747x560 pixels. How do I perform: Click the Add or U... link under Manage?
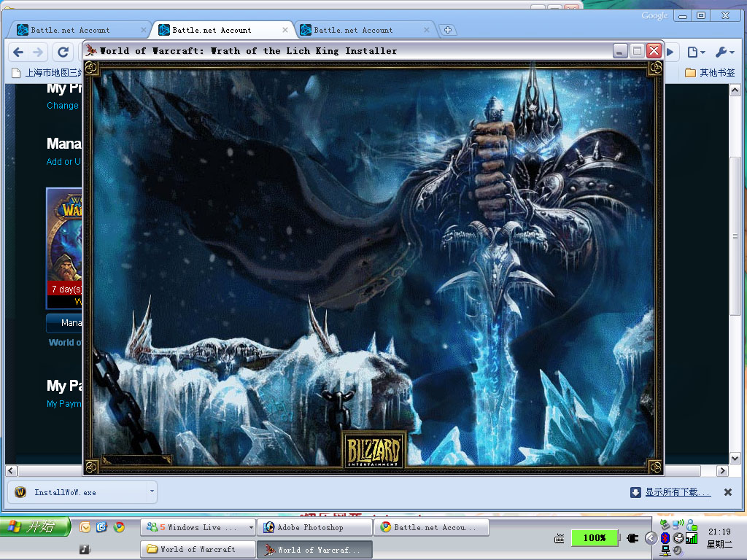pos(64,162)
